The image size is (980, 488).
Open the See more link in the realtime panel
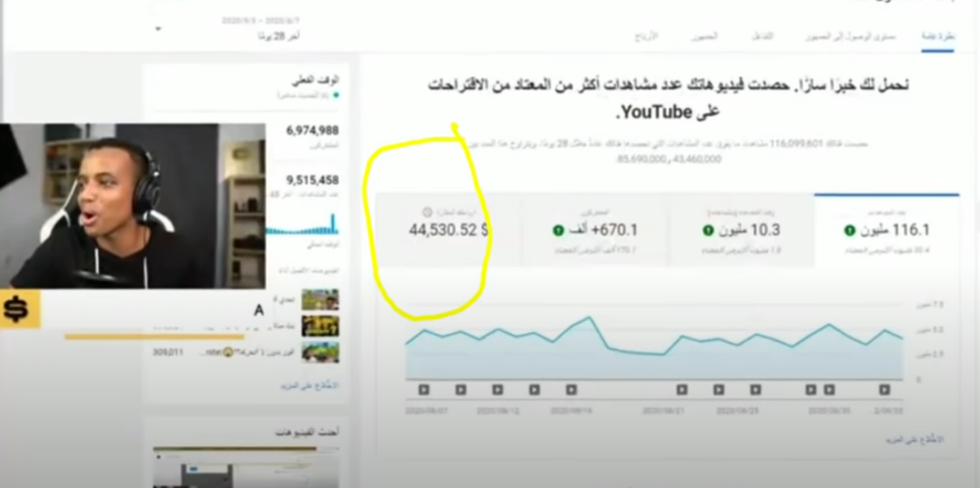310,385
